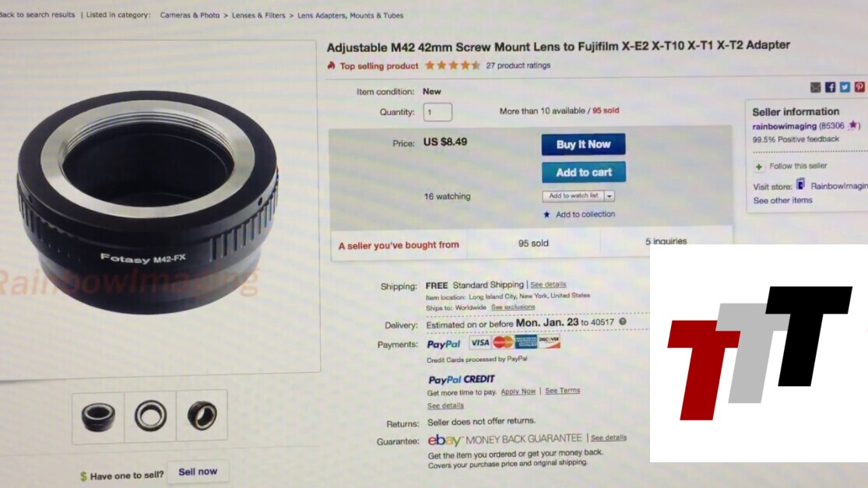
Task: Click the Buy It Now button
Action: pyautogui.click(x=583, y=145)
